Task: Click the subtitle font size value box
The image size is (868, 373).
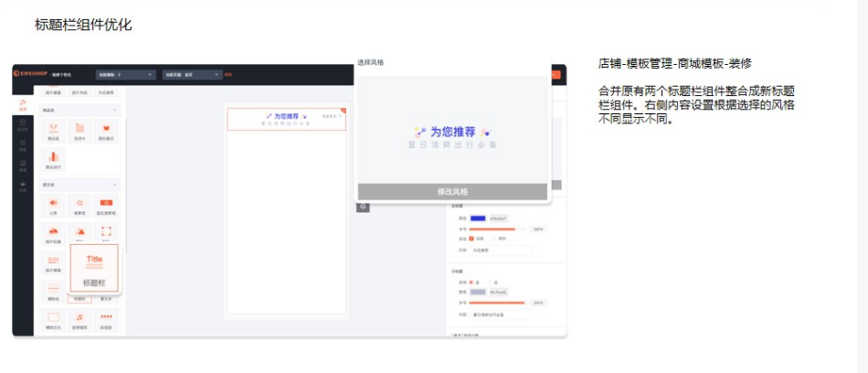Action: click(539, 303)
